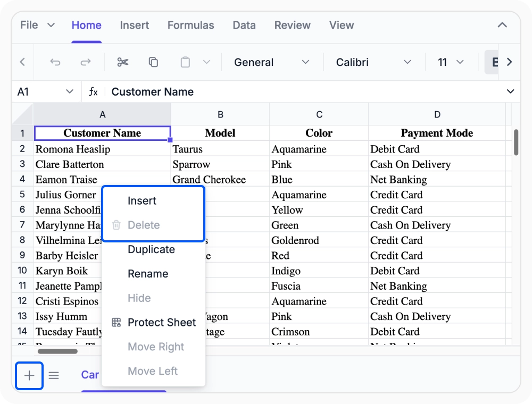Image resolution: width=532 pixels, height=404 pixels.
Task: Choose Move Right from the context menu
Action: 153,347
